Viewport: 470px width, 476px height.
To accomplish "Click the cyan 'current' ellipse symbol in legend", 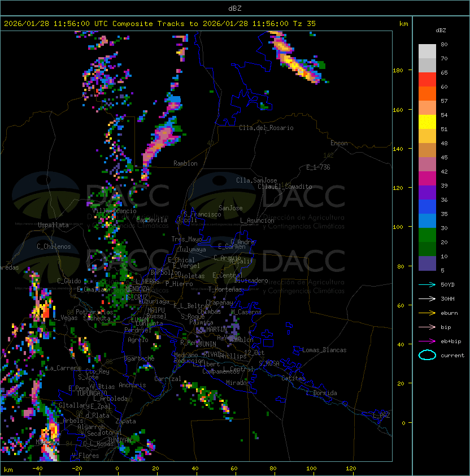I will 427,355.
